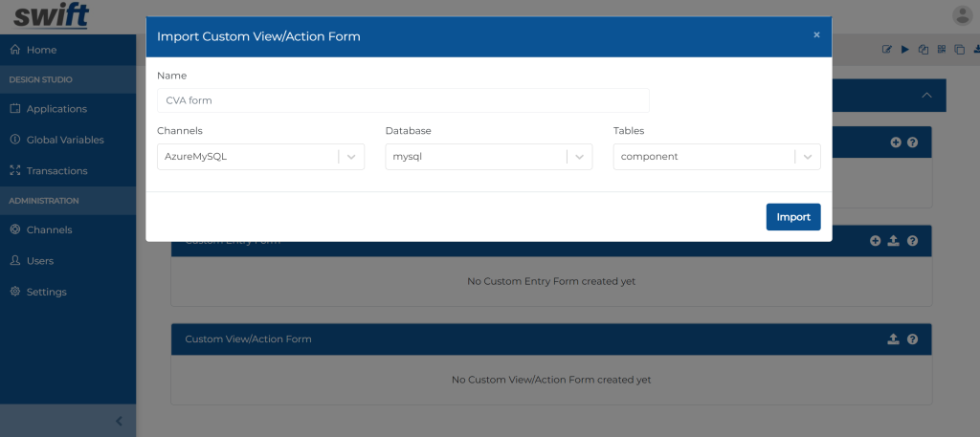Open the Channels dropdown showing AzureMySQL
This screenshot has height=437, width=980.
[260, 157]
